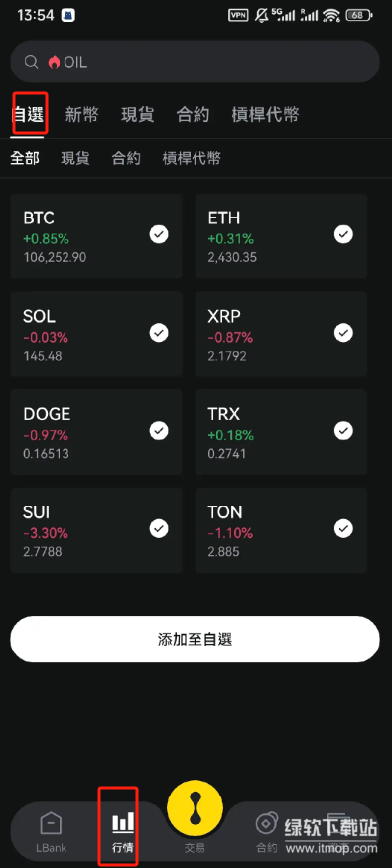
Task: Switch to the 槓桿代幣 top tab
Action: [x=265, y=115]
